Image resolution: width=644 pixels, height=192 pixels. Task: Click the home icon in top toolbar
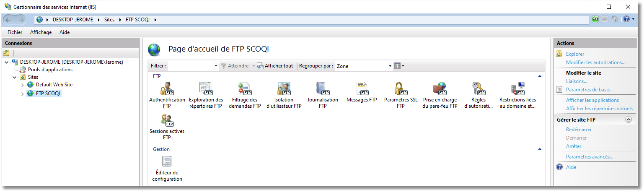(615, 19)
